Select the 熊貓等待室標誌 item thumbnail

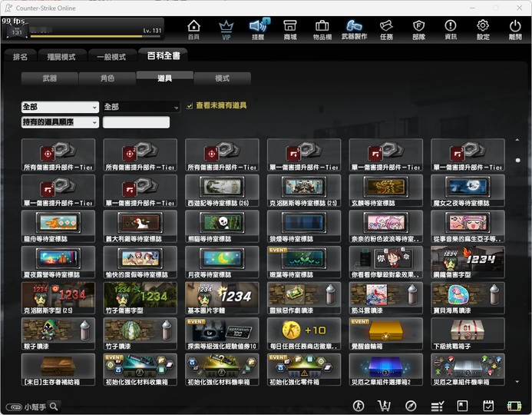click(x=222, y=226)
